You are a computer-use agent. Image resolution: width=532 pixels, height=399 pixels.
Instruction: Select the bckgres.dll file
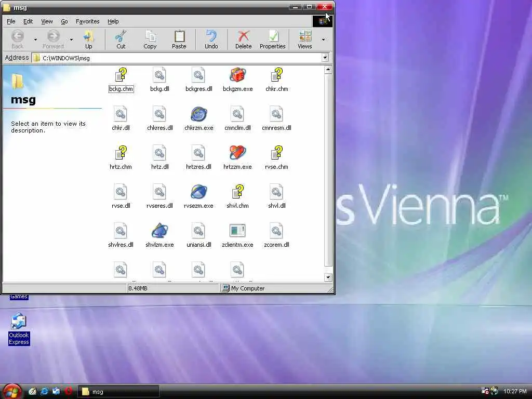tap(198, 80)
